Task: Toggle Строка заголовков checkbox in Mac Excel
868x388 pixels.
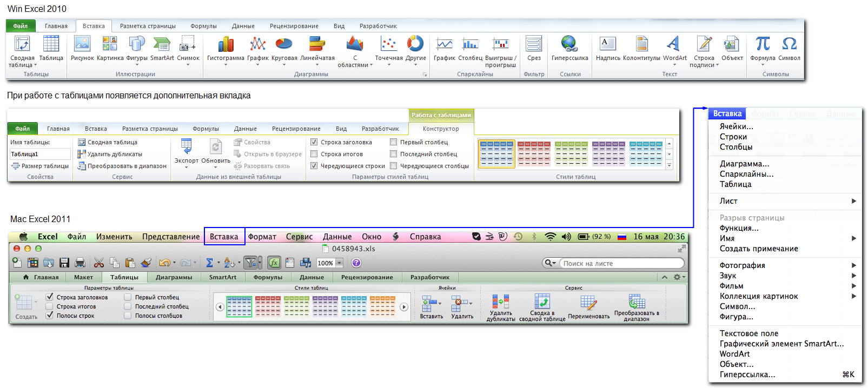Action: coord(50,297)
